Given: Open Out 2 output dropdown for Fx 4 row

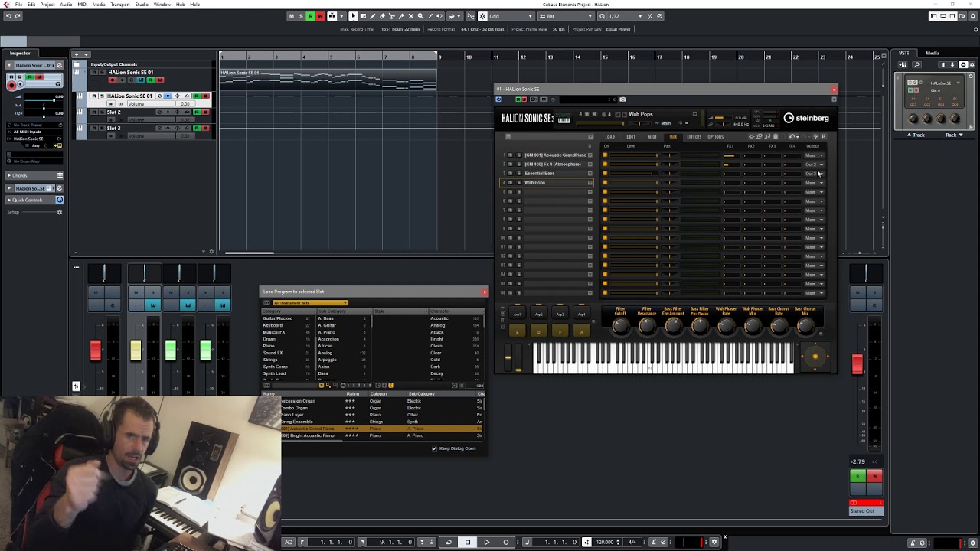Looking at the screenshot, I should click(x=814, y=165).
